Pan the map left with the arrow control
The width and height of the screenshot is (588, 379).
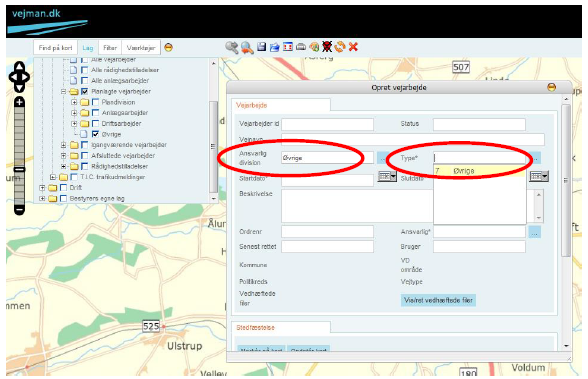point(13,77)
